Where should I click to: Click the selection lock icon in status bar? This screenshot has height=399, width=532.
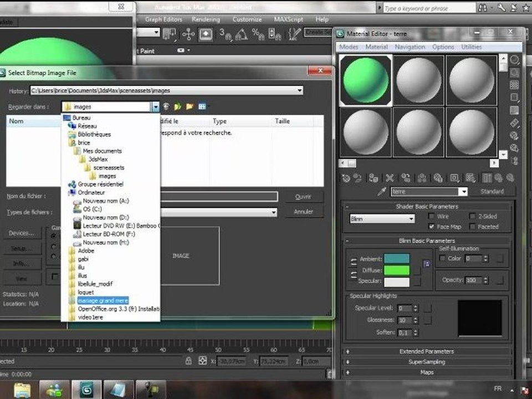pos(188,361)
